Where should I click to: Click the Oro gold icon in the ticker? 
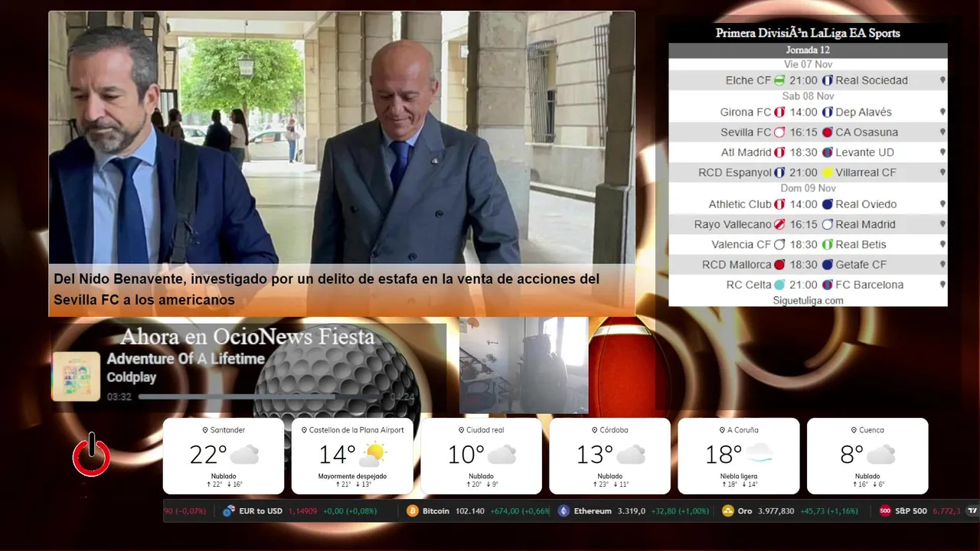tap(727, 511)
